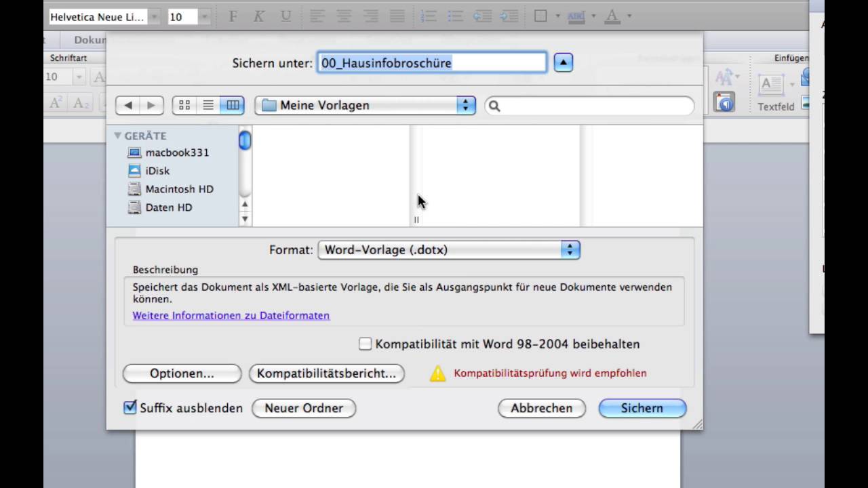Select iDisk in the sidebar
The height and width of the screenshot is (488, 868).
point(149,171)
